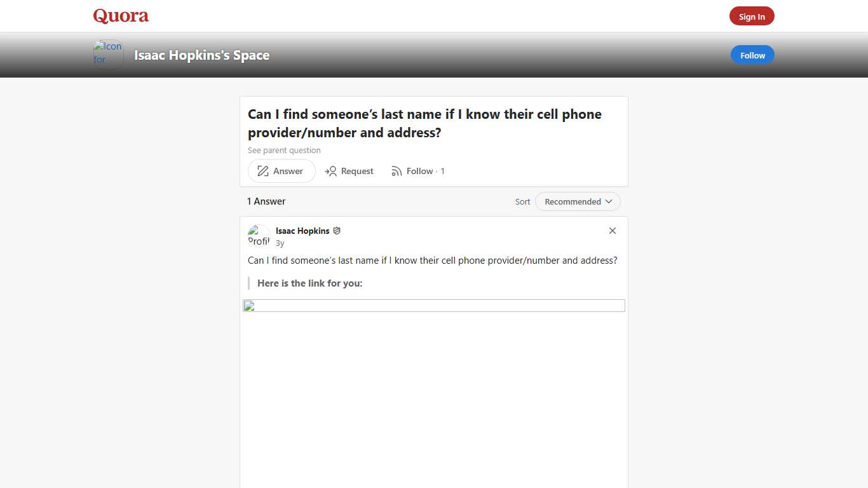Click the space icon in the header banner
Screen dimensions: 868x488
[x=107, y=54]
